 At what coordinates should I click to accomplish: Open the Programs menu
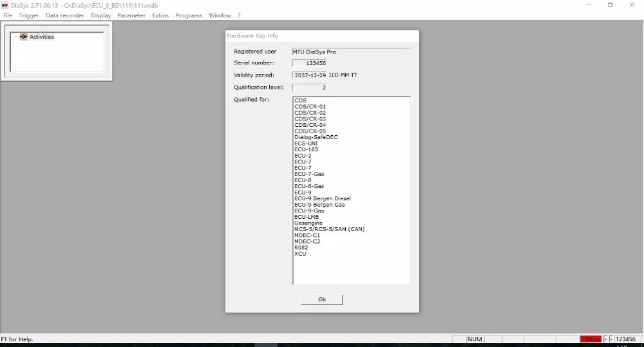pyautogui.click(x=189, y=15)
